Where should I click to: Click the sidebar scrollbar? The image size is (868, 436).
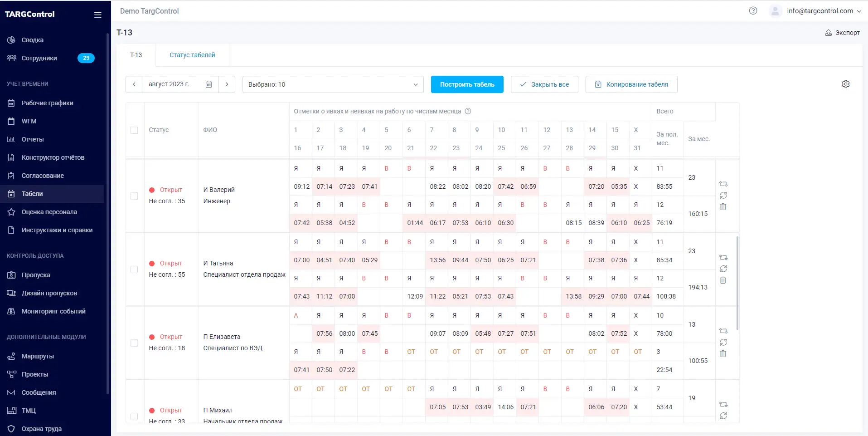tap(107, 213)
